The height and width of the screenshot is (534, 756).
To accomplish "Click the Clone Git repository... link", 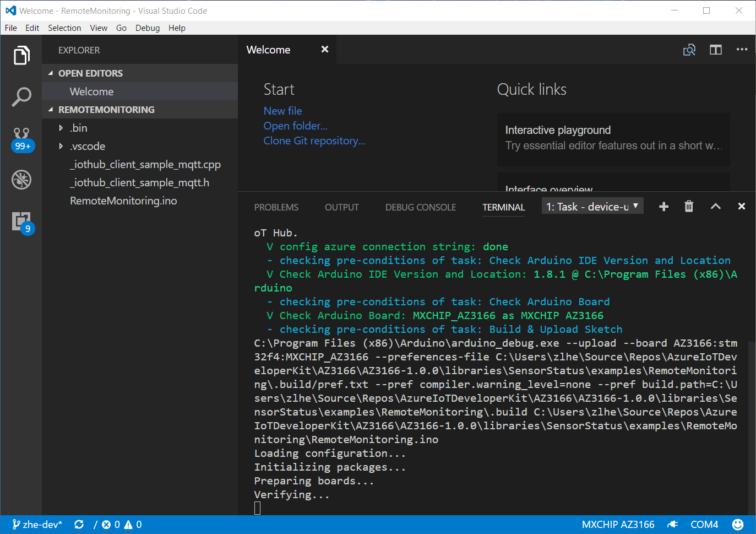I will [x=314, y=141].
